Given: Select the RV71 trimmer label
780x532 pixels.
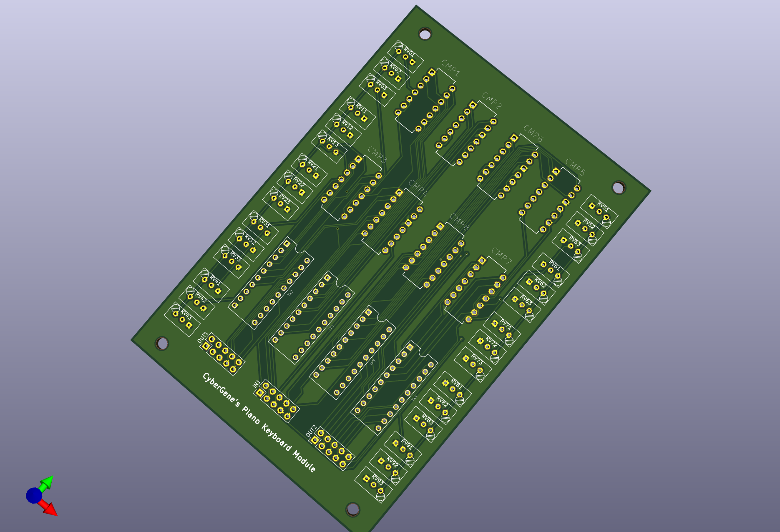Looking at the screenshot, I should [x=506, y=324].
